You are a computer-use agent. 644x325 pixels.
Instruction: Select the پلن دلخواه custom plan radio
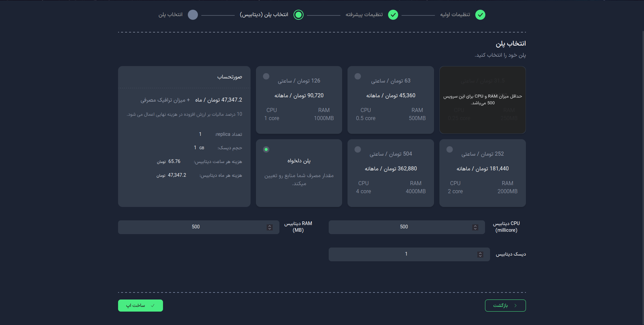266,149
